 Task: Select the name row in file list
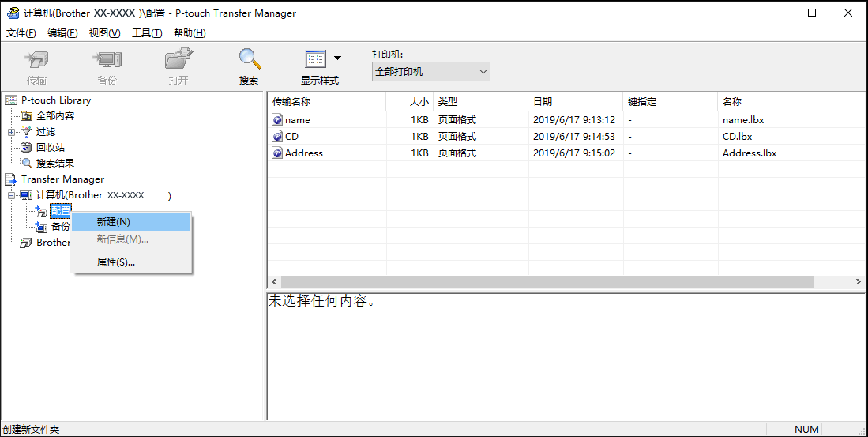point(566,119)
